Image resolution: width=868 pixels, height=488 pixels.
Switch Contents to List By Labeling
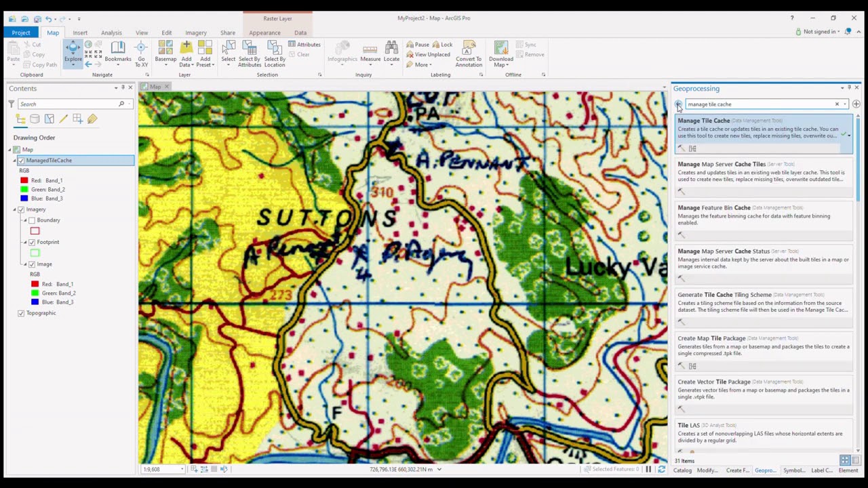[x=92, y=119]
